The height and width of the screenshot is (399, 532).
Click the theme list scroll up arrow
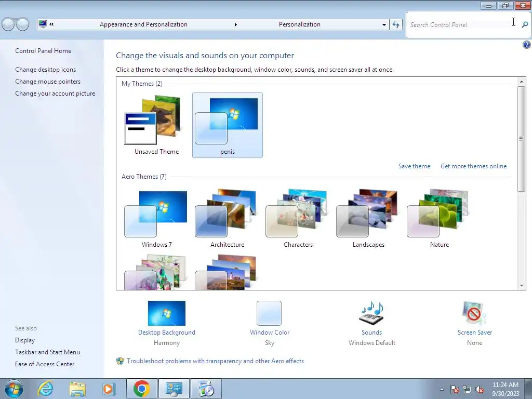coord(522,82)
